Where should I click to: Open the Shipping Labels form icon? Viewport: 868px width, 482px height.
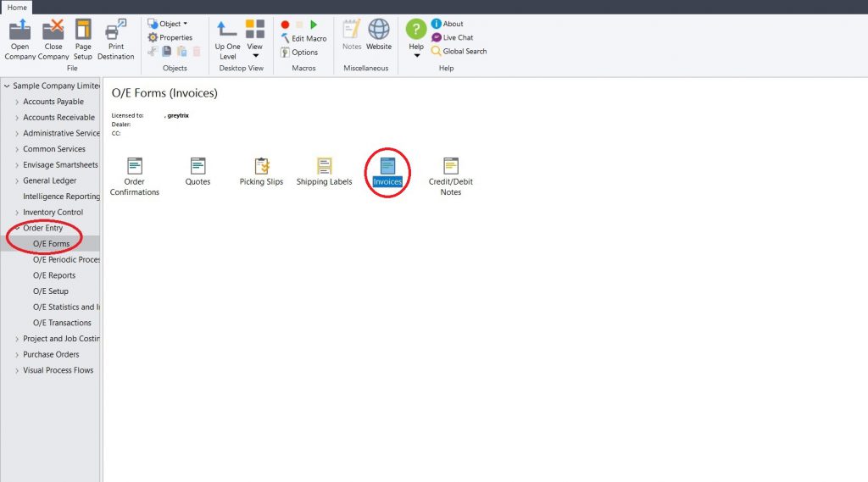[x=325, y=171]
